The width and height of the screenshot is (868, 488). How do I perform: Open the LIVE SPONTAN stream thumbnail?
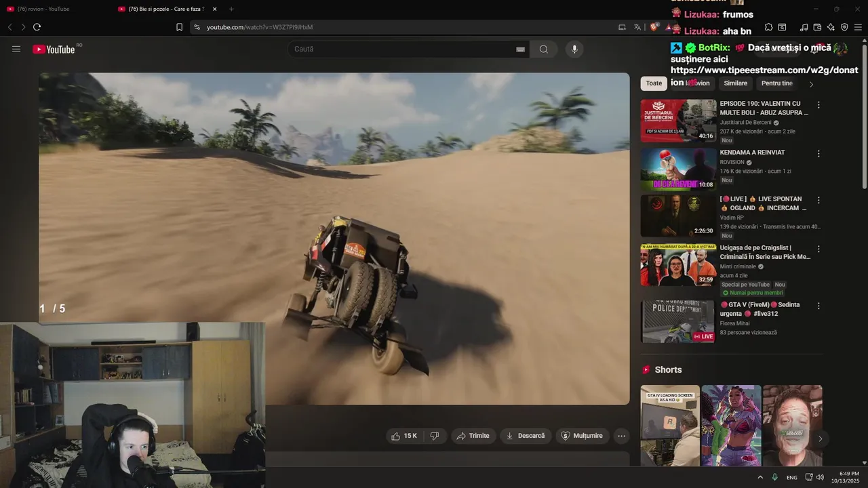[678, 216]
